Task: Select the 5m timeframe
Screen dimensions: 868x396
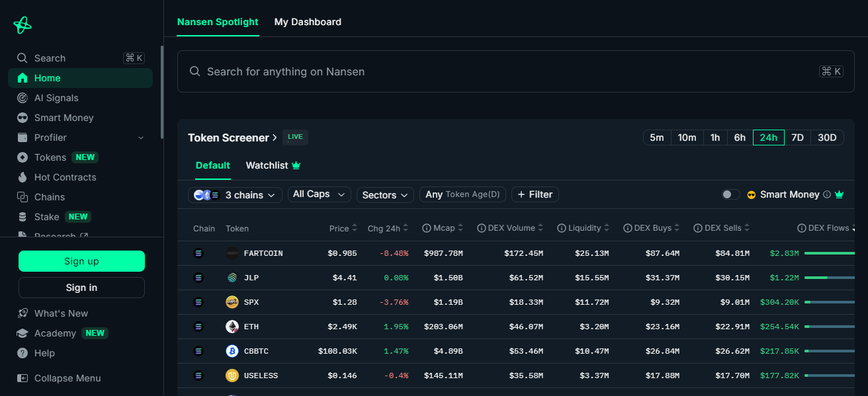Action: pyautogui.click(x=657, y=138)
